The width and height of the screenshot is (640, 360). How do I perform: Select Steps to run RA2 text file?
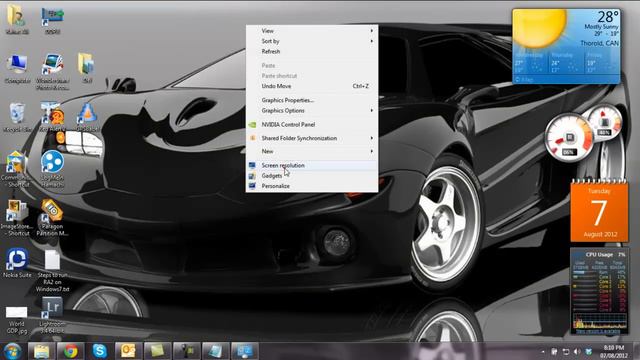click(x=52, y=271)
